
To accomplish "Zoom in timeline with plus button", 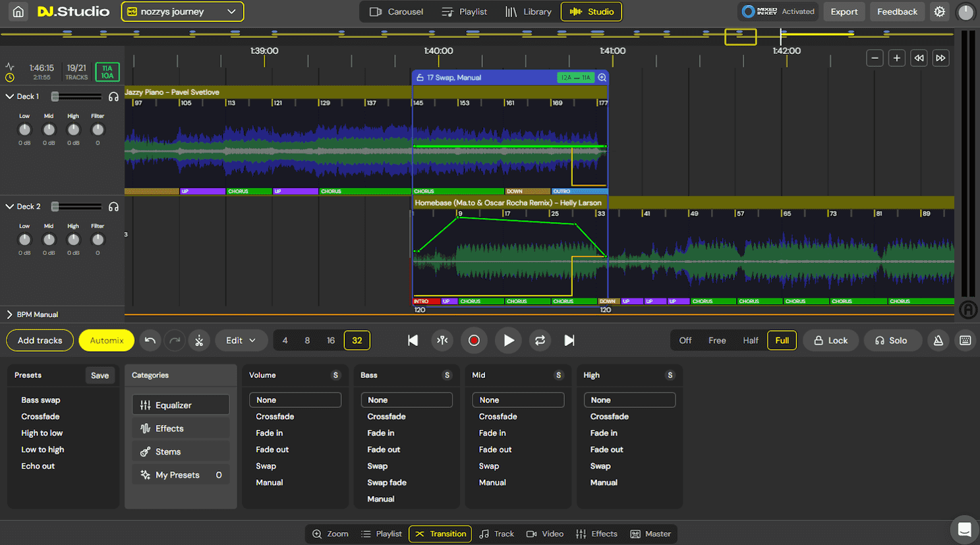I will [896, 58].
